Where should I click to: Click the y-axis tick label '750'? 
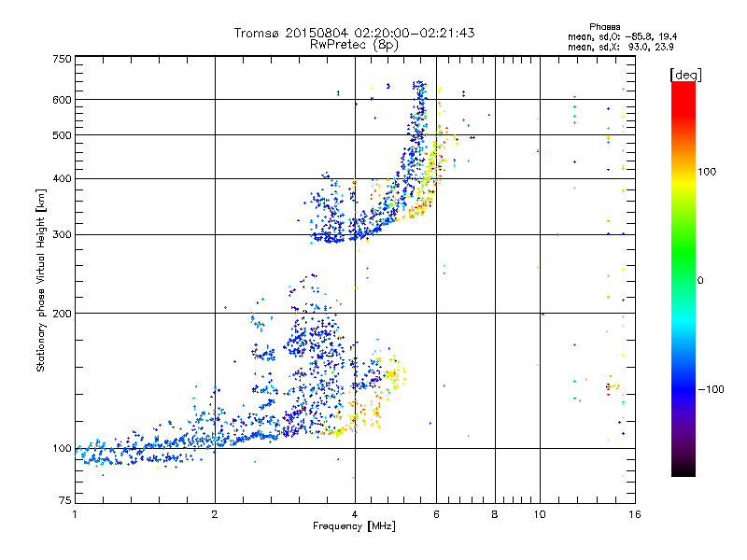tap(62, 59)
